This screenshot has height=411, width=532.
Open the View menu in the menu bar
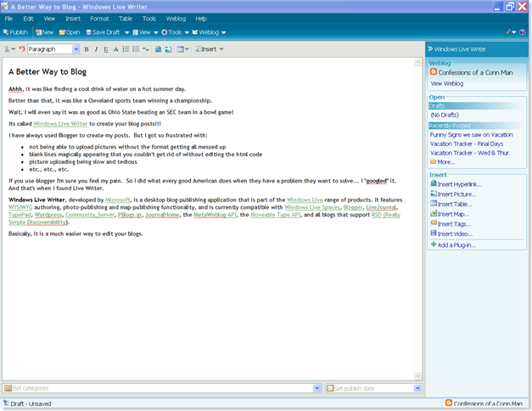pos(49,19)
